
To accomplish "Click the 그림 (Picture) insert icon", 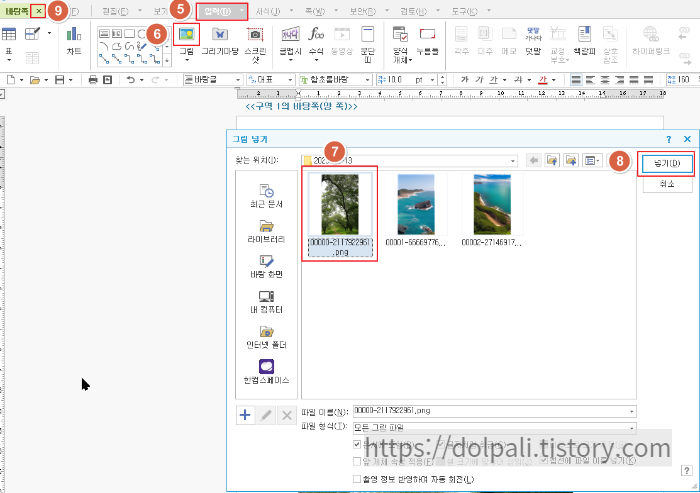I will (186, 34).
